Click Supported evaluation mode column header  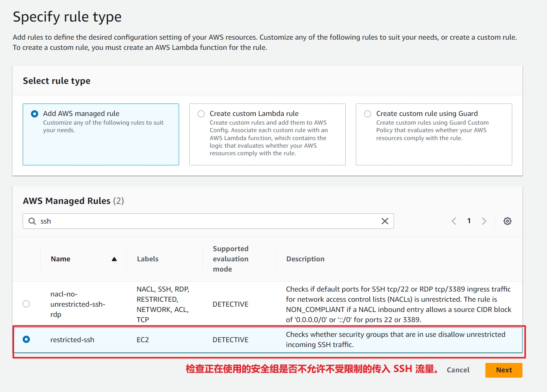tap(230, 259)
